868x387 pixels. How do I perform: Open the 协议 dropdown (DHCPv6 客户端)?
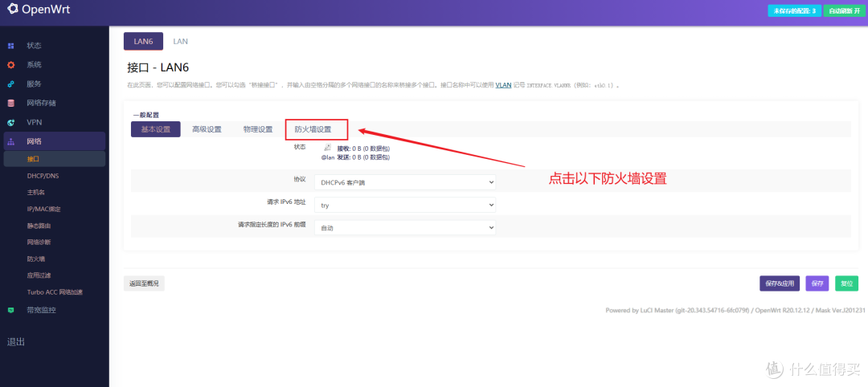pos(404,182)
